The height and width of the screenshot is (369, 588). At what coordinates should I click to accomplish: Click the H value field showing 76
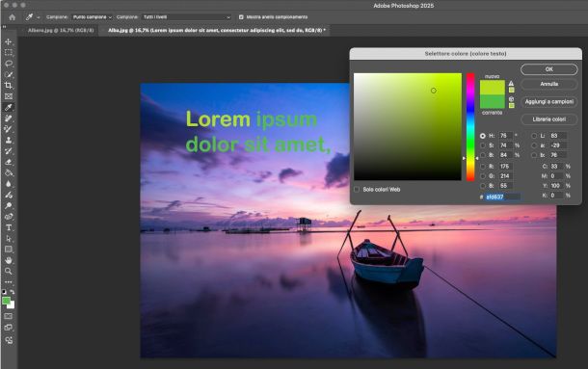[505, 136]
